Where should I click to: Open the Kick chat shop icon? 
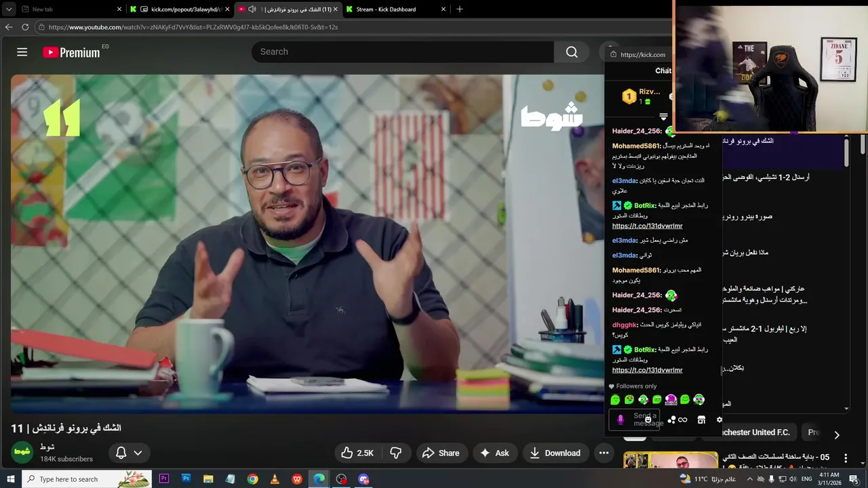tap(701, 420)
